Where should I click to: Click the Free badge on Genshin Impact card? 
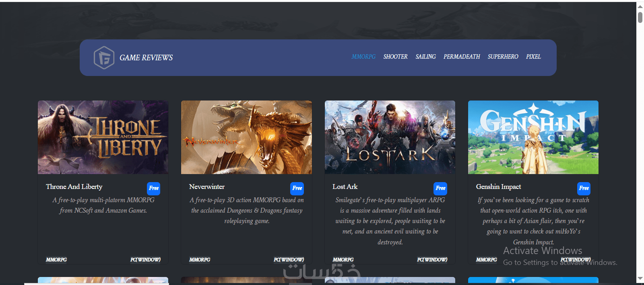(584, 188)
